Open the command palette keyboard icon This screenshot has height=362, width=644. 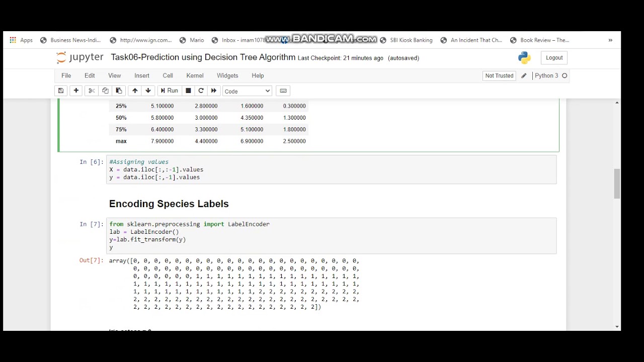(x=283, y=91)
